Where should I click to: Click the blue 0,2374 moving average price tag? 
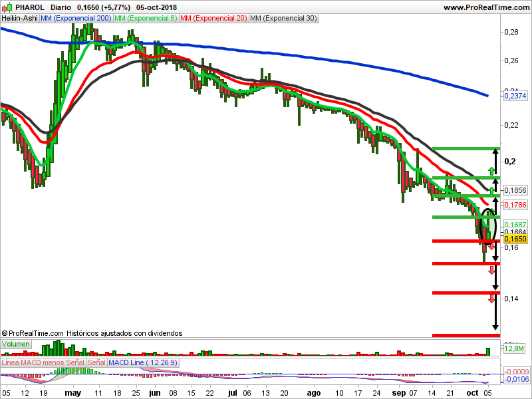click(x=515, y=96)
